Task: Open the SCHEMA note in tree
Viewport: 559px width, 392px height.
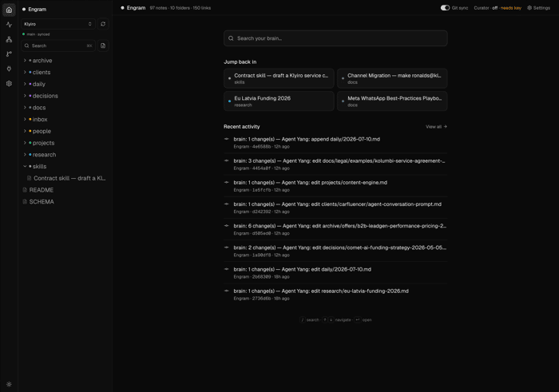Action: point(65,202)
